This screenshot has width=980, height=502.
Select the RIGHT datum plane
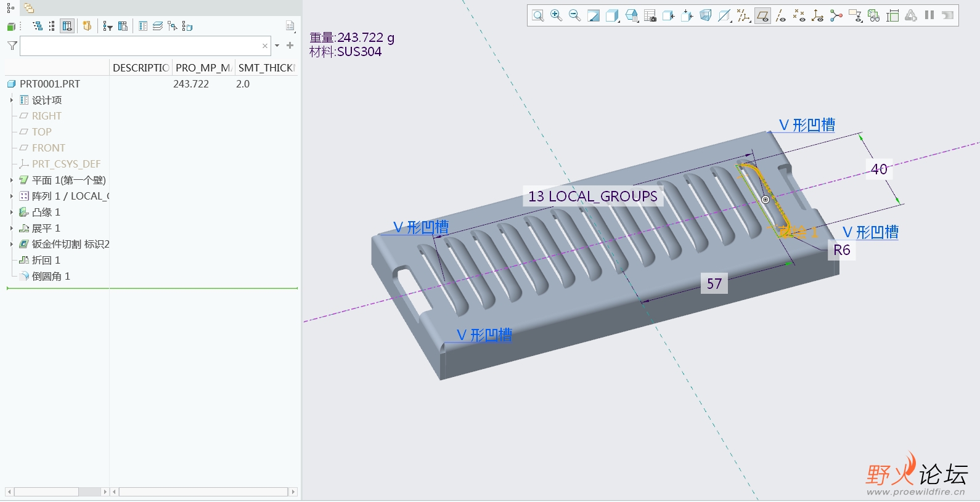coord(47,116)
